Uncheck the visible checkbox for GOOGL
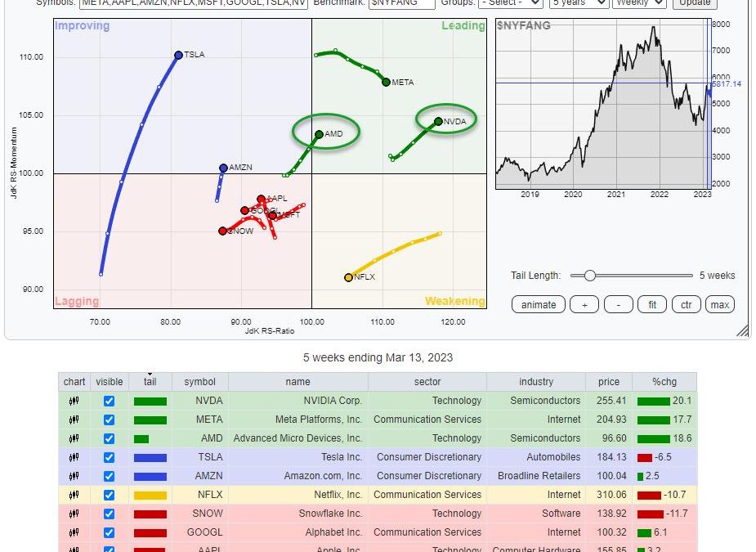This screenshot has width=756, height=552. [109, 532]
